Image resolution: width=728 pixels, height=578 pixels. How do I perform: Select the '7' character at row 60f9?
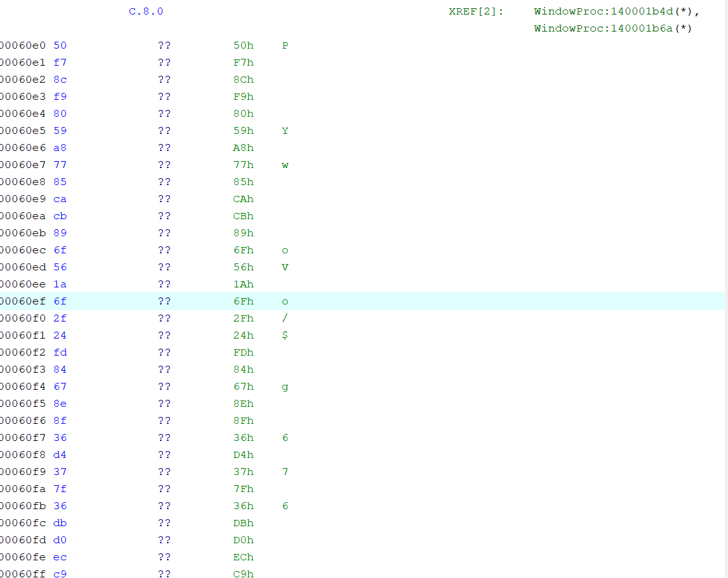[x=285, y=472]
